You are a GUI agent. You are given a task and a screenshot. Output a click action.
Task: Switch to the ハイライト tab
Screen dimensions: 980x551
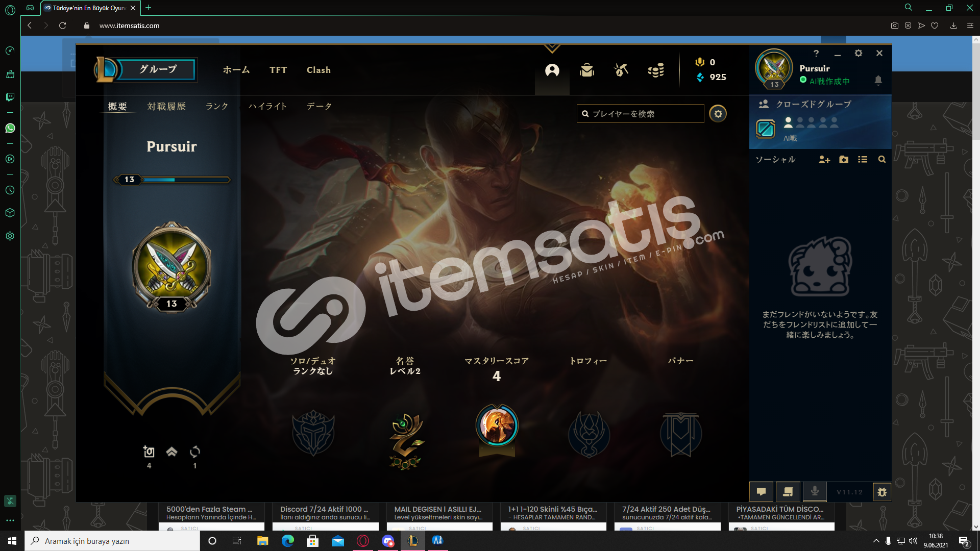click(x=267, y=106)
